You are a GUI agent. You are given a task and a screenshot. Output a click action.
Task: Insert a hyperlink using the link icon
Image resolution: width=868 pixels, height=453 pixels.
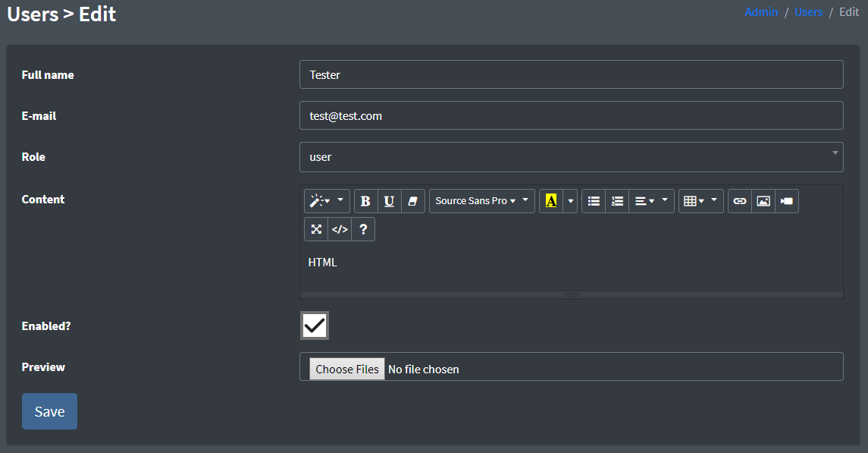point(740,200)
